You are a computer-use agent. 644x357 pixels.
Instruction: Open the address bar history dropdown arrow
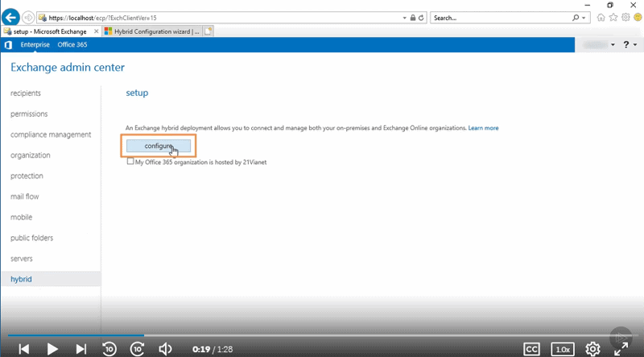click(x=405, y=18)
